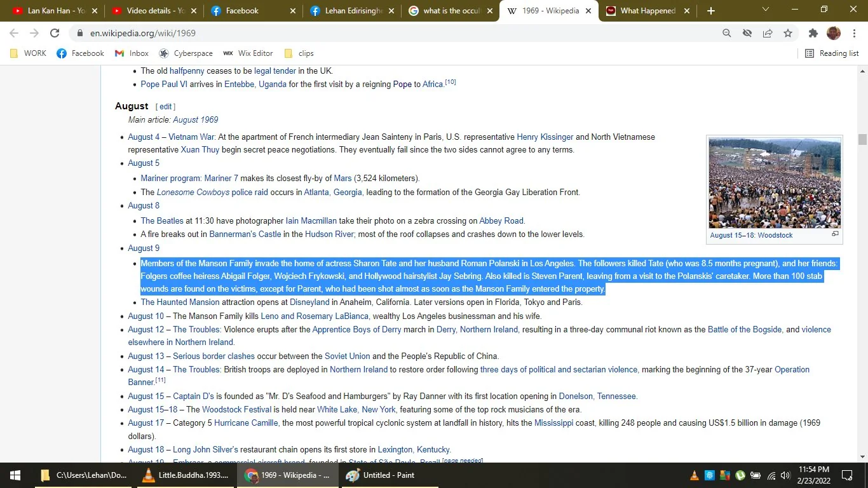Open the Woodstock crowd photo thumbnail
Viewport: 868px width, 488px height.
(x=775, y=183)
